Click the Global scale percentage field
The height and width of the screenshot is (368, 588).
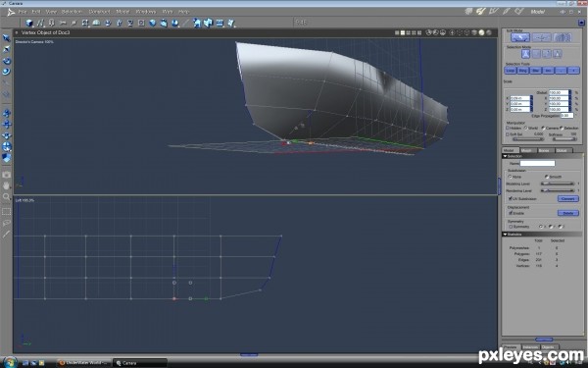[x=559, y=92]
